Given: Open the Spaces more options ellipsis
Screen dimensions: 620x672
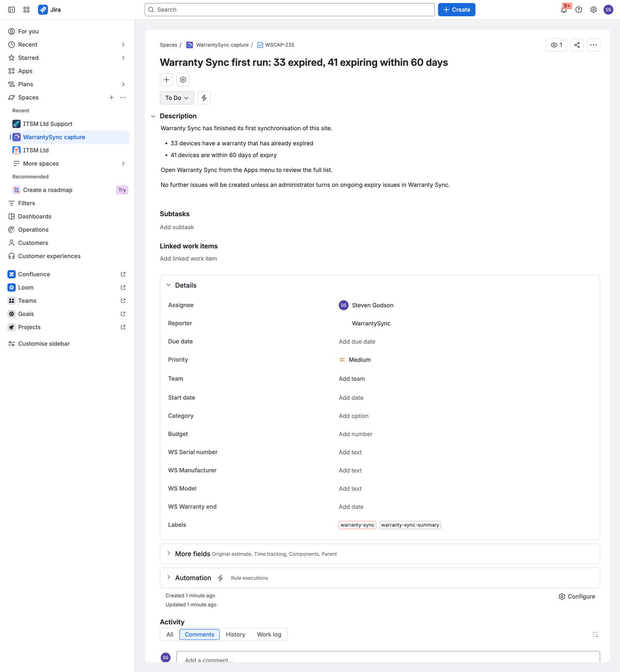Looking at the screenshot, I should click(x=123, y=97).
